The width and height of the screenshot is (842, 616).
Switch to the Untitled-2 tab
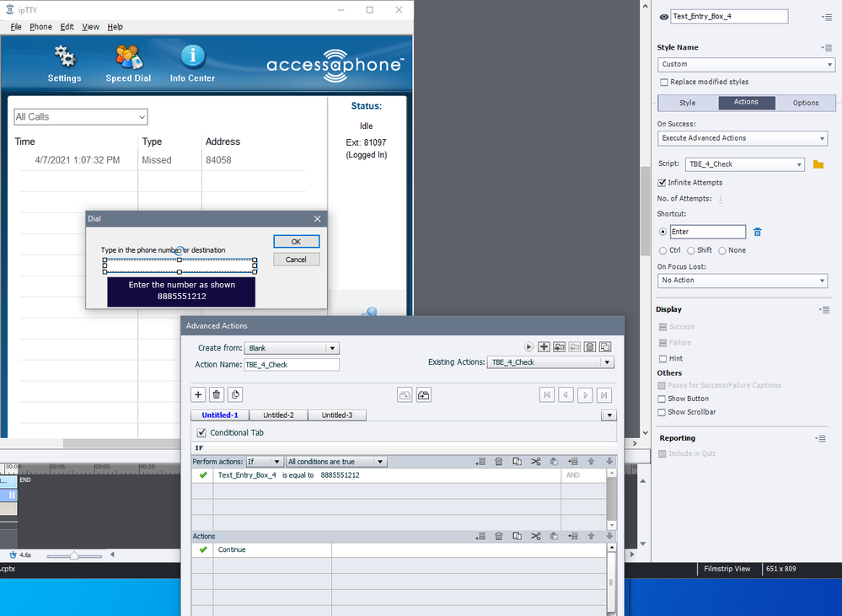(278, 415)
